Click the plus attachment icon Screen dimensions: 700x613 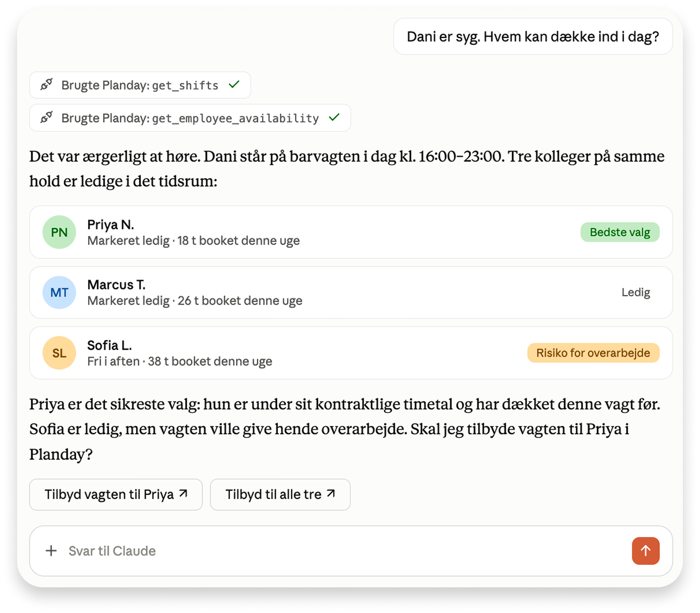pyautogui.click(x=51, y=551)
